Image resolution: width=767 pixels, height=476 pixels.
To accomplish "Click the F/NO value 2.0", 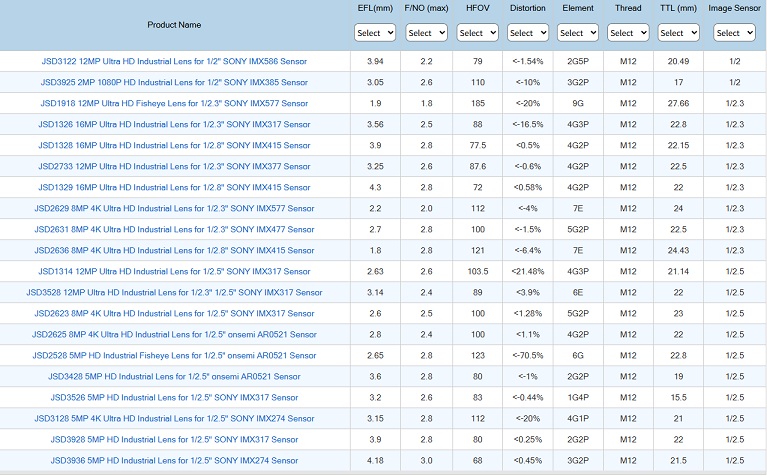I will 426,209.
